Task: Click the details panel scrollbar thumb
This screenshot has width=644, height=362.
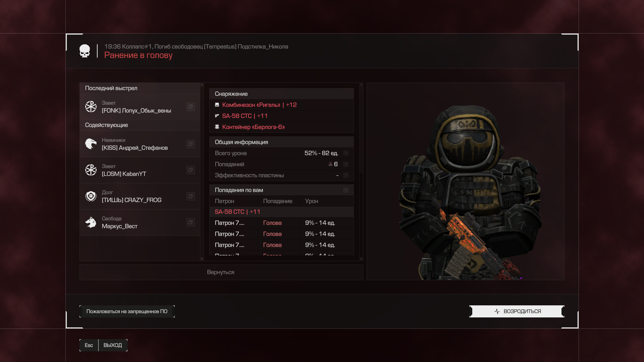Action: (361, 130)
